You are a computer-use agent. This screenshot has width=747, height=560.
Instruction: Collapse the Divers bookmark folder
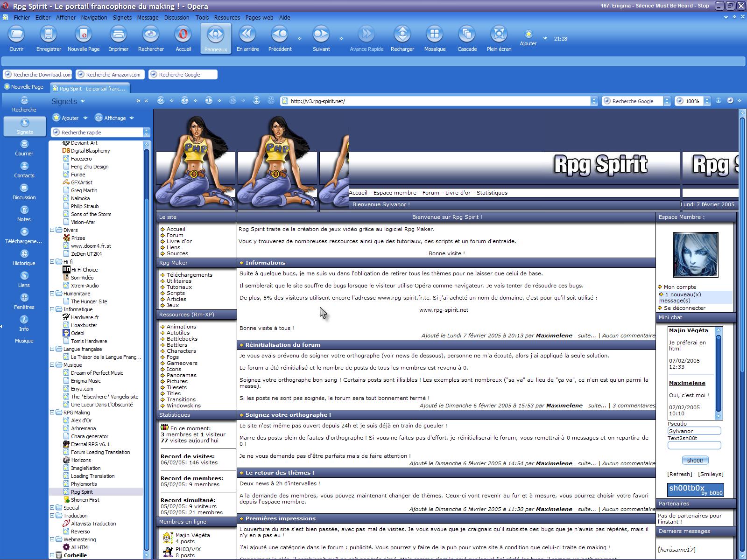(52, 230)
